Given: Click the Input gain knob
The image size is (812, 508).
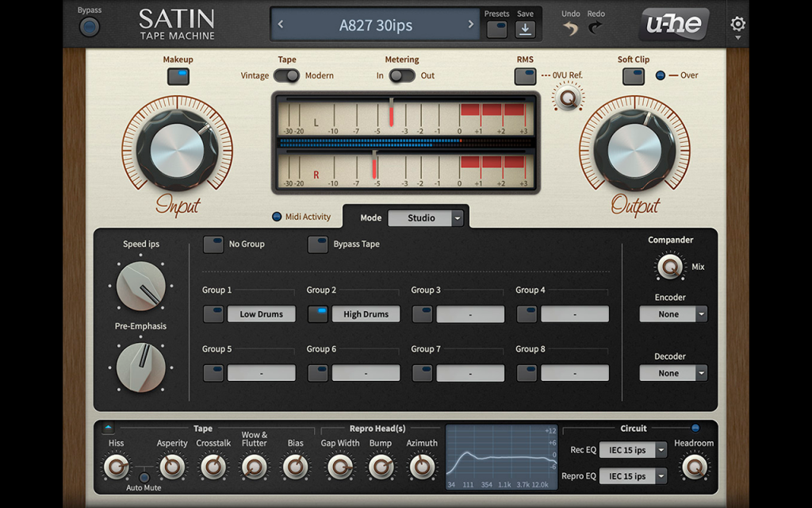Looking at the screenshot, I should coord(177,150).
